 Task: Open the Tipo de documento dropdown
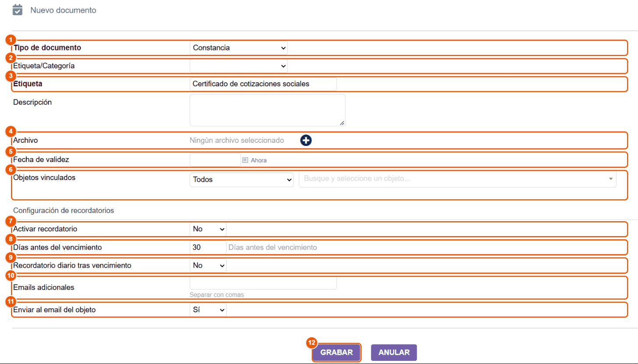239,48
